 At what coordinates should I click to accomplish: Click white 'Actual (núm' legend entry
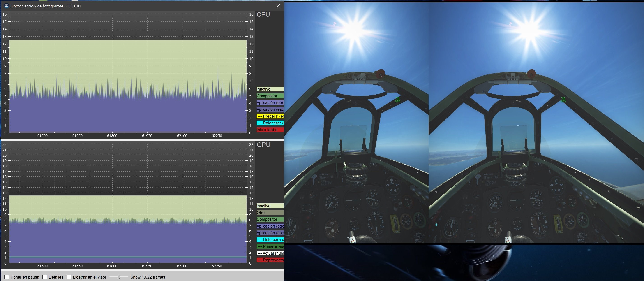tap(270, 253)
